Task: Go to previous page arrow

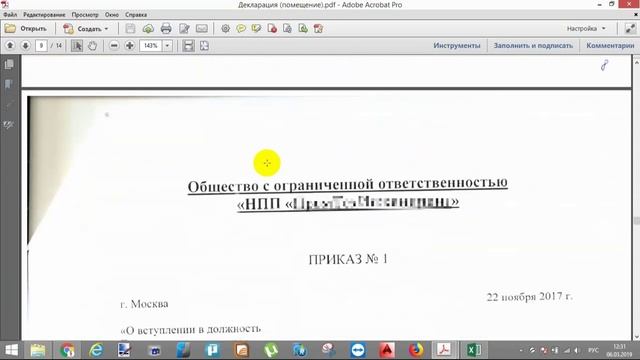Action: [10, 46]
